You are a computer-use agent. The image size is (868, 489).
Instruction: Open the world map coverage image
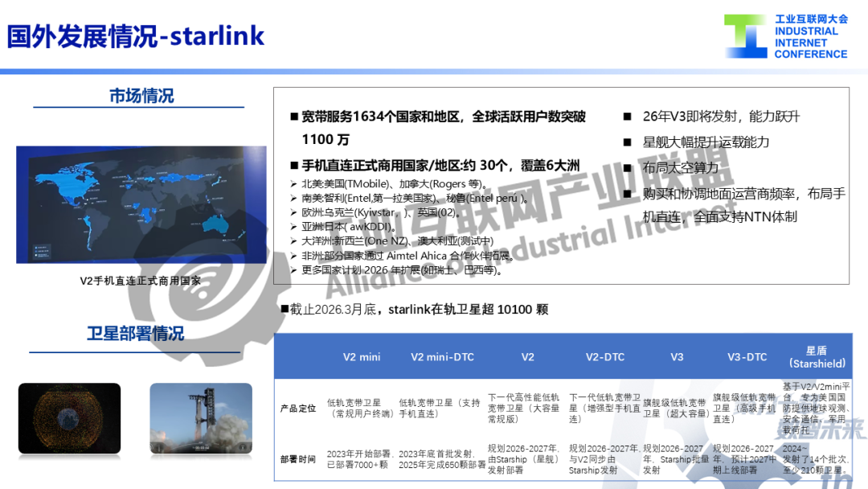[141, 204]
